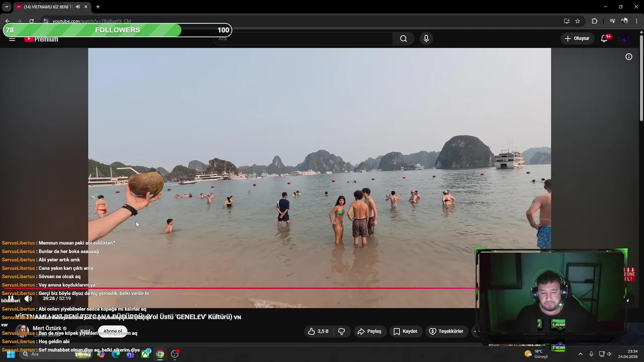This screenshot has width=644, height=362.
Task: Open the Oluştur create menu
Action: pos(577,38)
